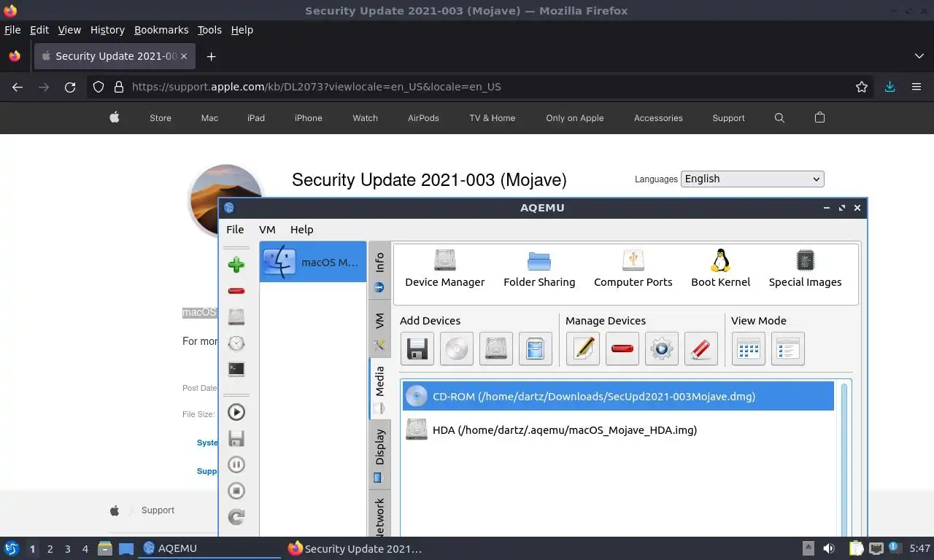The height and width of the screenshot is (560, 934).
Task: Open Firefox downloads panel
Action: 889,87
